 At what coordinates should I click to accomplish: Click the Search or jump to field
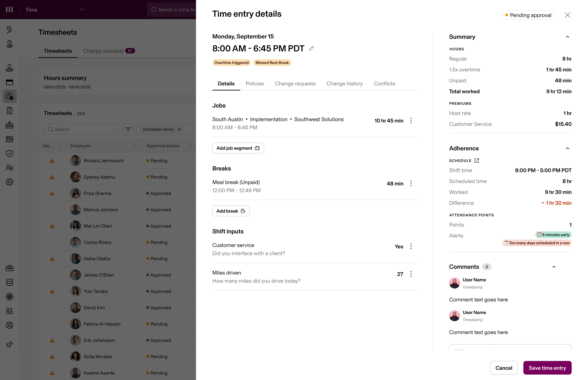172,10
